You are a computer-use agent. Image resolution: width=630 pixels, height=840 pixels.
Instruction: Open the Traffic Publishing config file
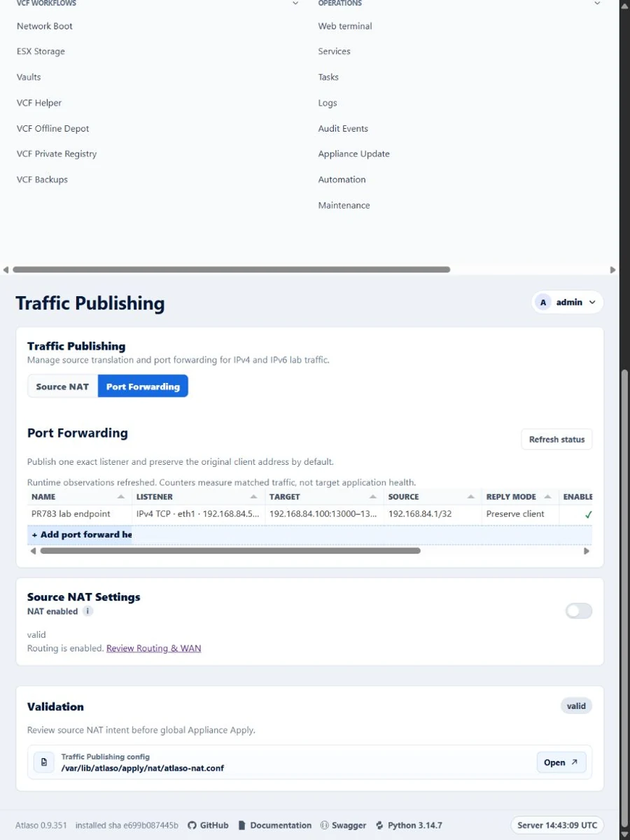tap(561, 762)
